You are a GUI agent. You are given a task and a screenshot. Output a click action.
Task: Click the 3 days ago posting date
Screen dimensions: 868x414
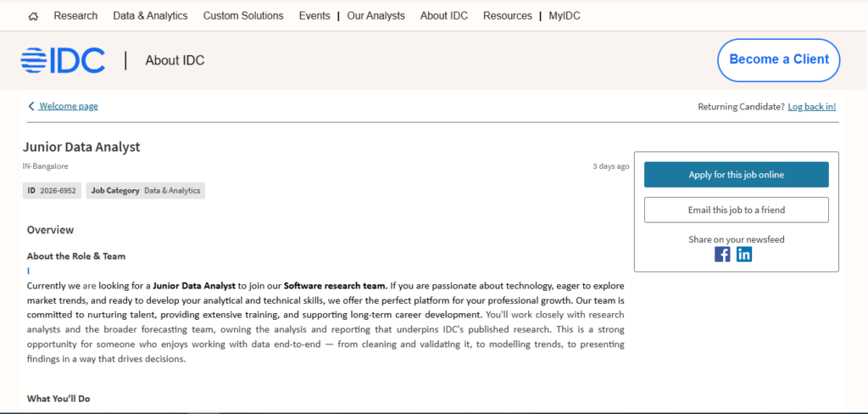tap(610, 165)
